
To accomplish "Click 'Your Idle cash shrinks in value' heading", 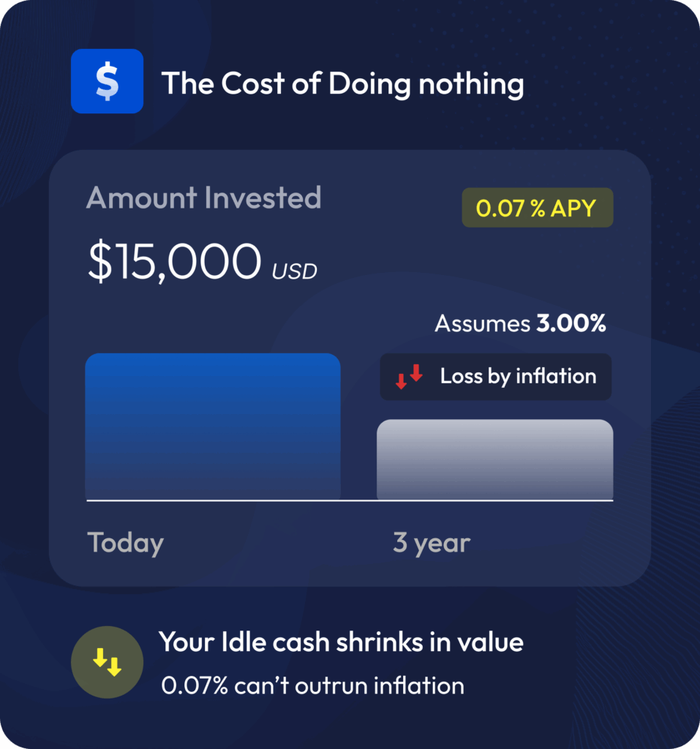I will click(x=341, y=642).
